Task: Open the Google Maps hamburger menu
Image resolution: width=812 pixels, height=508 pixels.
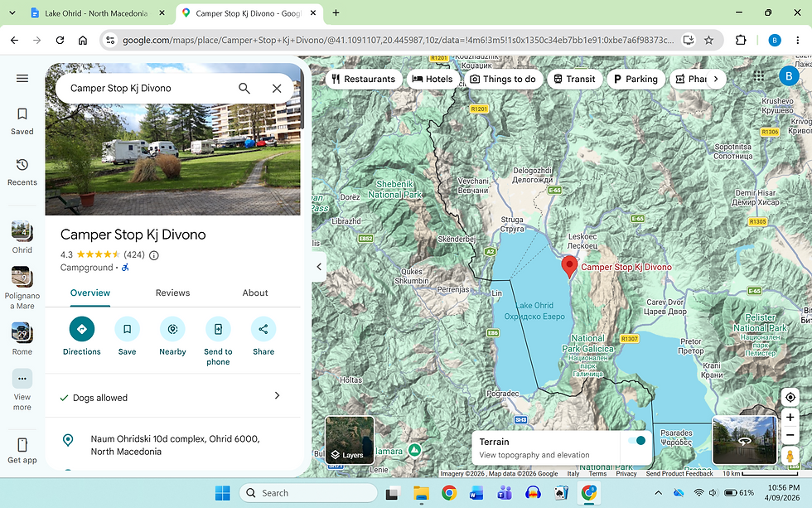Action: 22,78
